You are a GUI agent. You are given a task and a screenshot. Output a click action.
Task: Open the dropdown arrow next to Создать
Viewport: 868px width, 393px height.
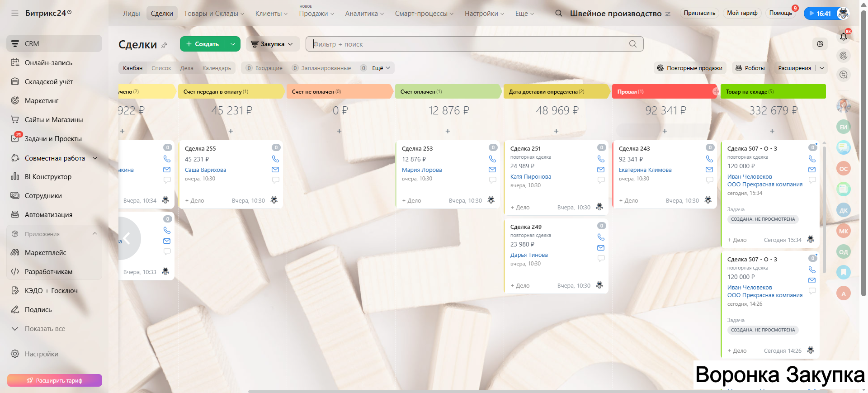tap(232, 44)
